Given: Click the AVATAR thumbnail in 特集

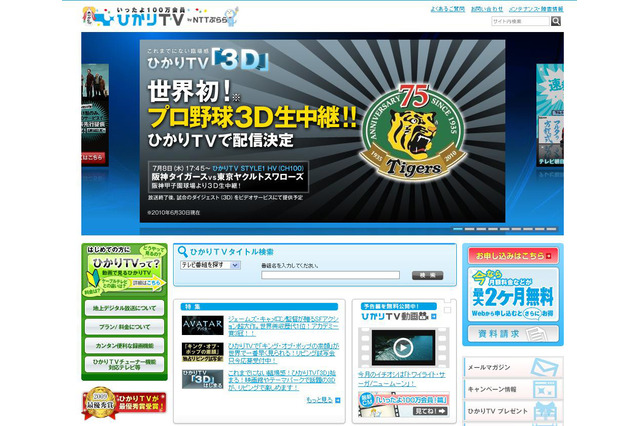Looking at the screenshot, I should 202,325.
